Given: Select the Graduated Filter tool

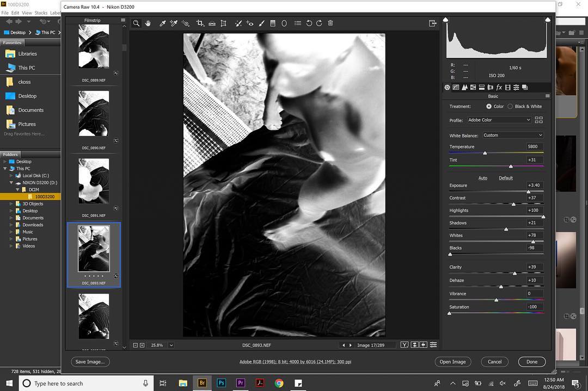Looking at the screenshot, I should 273,23.
